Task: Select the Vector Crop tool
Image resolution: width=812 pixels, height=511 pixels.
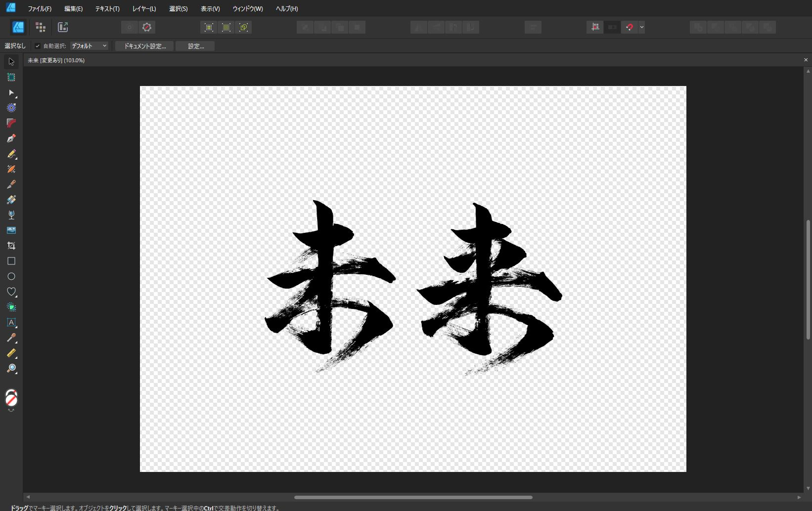Action: coord(11,246)
